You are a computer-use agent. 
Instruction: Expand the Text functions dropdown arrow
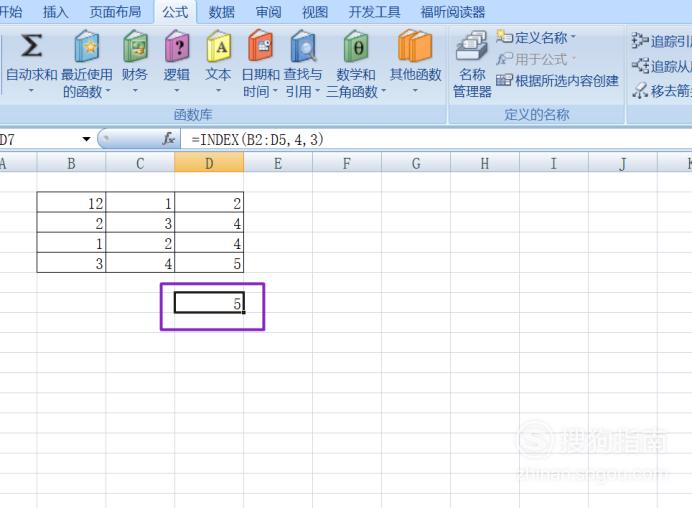click(218, 90)
